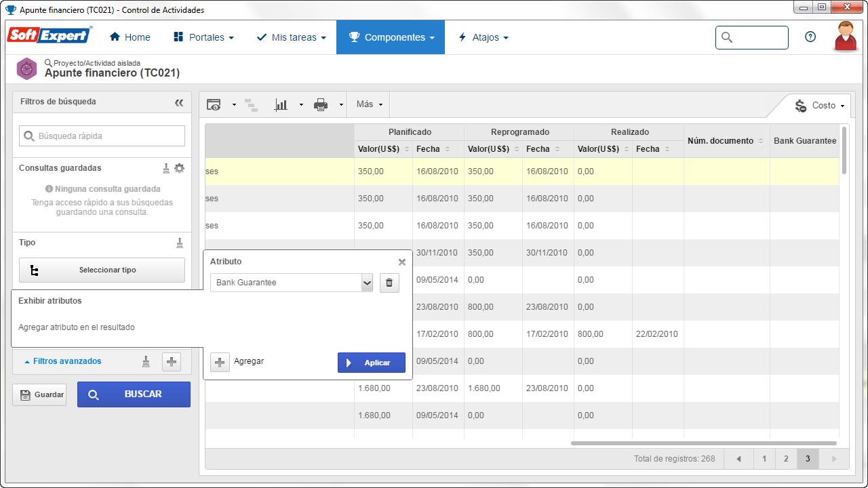The width and height of the screenshot is (868, 488).
Task: Click the view data screen toolbar icon
Action: pyautogui.click(x=214, y=104)
